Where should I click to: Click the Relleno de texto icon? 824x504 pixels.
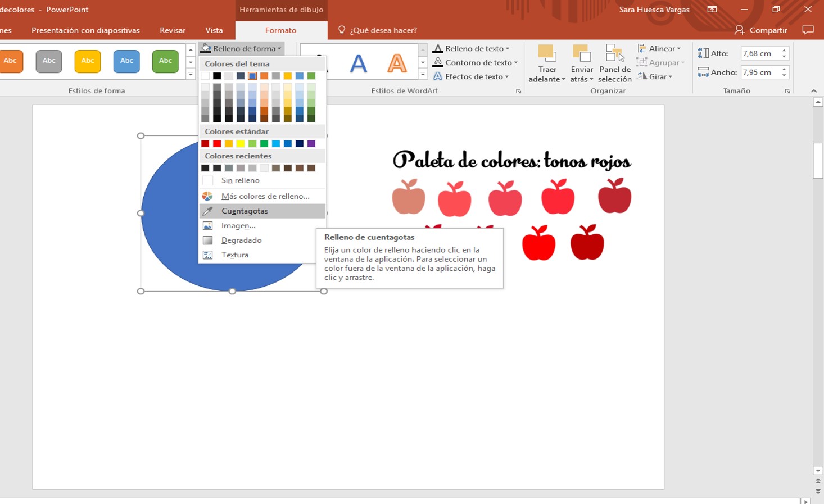tap(472, 48)
